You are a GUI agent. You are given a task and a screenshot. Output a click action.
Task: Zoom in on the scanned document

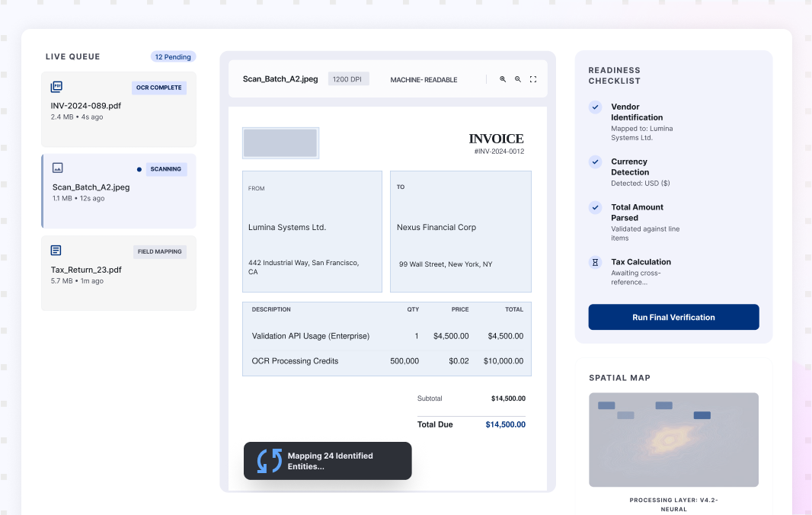pyautogui.click(x=502, y=79)
